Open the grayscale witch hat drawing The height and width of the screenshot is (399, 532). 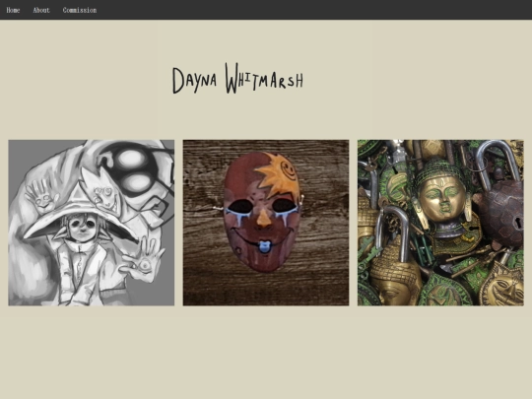tap(92, 223)
